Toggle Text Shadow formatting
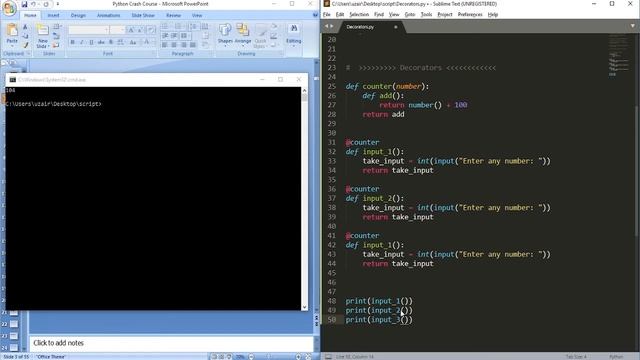This screenshot has height=360, width=640. (111, 42)
